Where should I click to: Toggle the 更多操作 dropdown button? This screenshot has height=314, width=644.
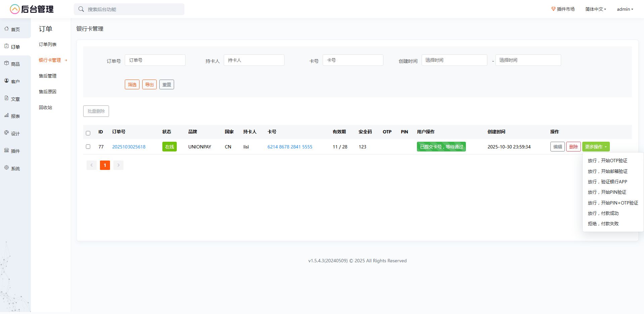(x=596, y=147)
